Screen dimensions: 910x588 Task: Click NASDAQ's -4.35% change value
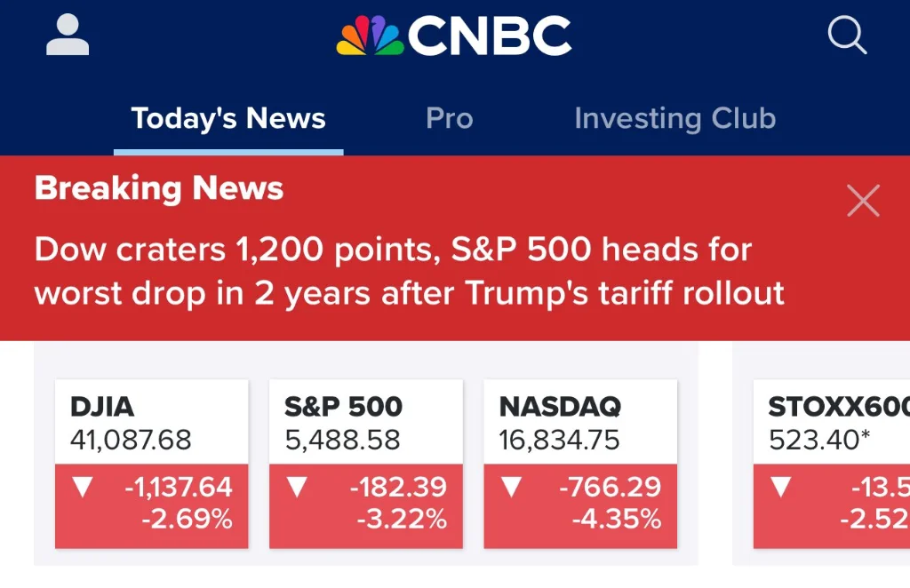(x=617, y=519)
